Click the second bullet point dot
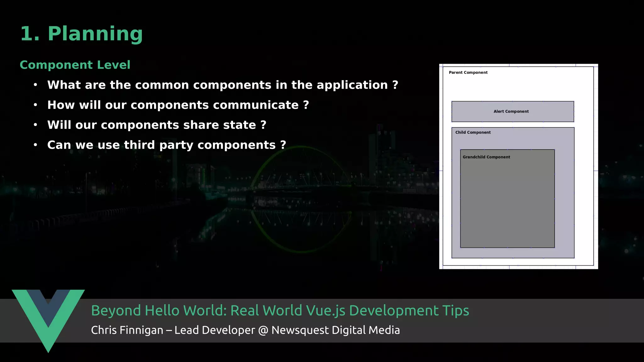644x362 pixels. tap(36, 105)
